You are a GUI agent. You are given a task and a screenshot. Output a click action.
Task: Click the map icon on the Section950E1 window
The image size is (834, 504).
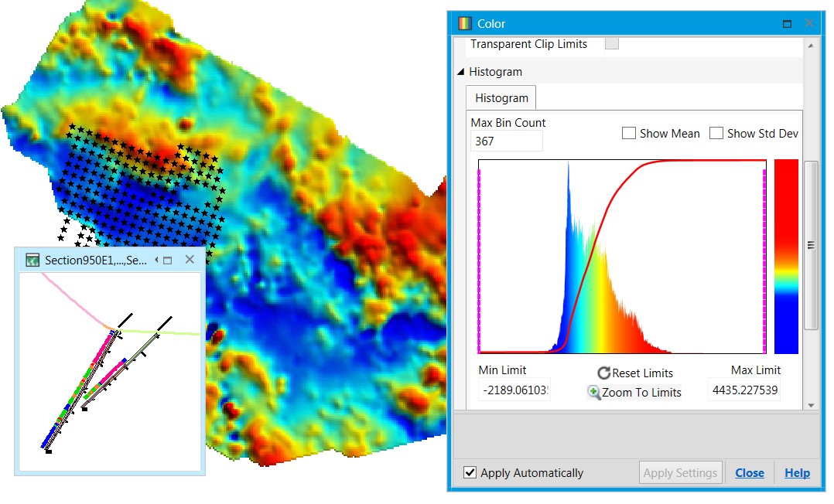32,260
